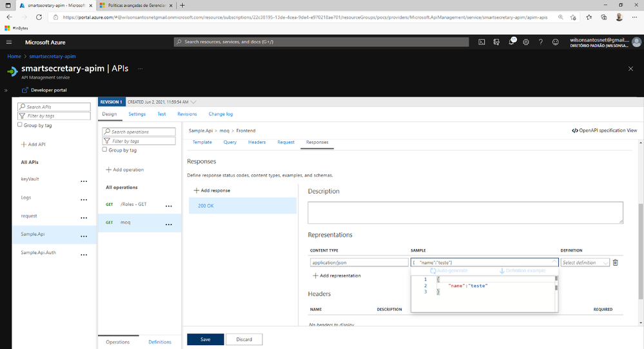Open the Template frontend tab

pos(202,142)
